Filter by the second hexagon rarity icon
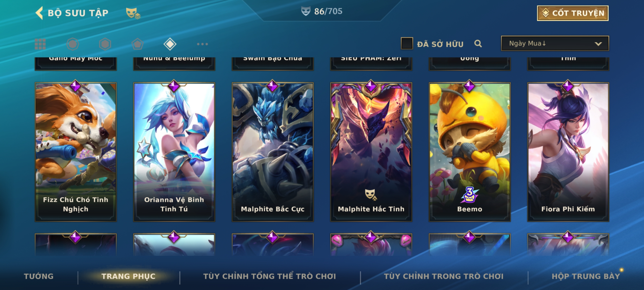 click(x=105, y=44)
